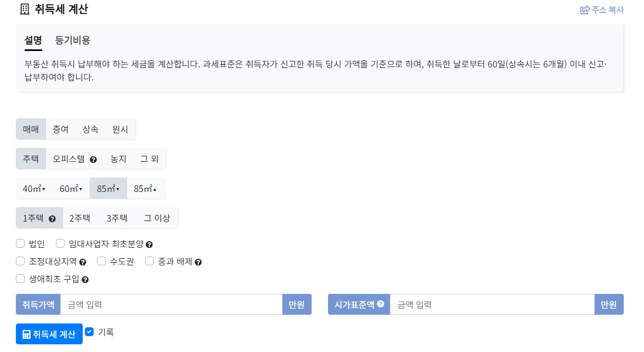Open the 중과 배제 help icon

pos(199,262)
